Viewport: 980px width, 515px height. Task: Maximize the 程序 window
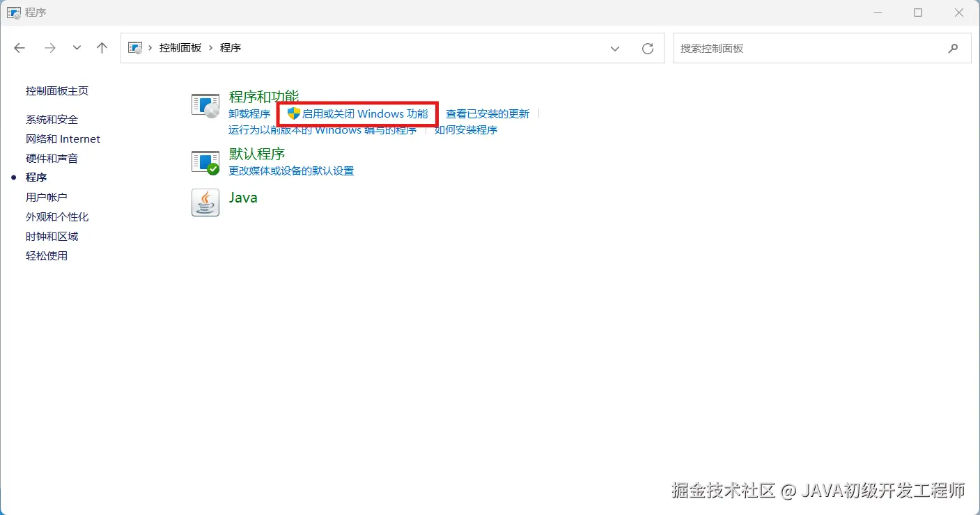pyautogui.click(x=918, y=13)
